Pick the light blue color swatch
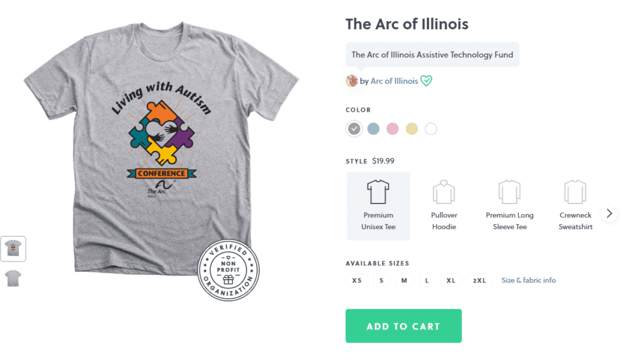The width and height of the screenshot is (623, 364). [x=373, y=129]
